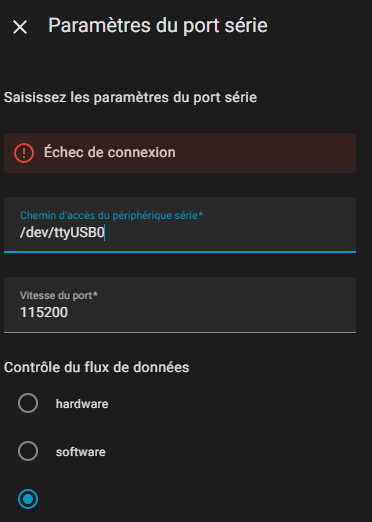Click the Échec de connexion error message
The width and height of the screenshot is (372, 522).
coord(110,152)
